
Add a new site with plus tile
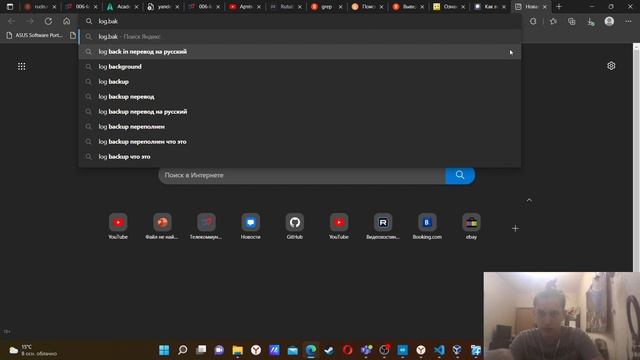515,229
